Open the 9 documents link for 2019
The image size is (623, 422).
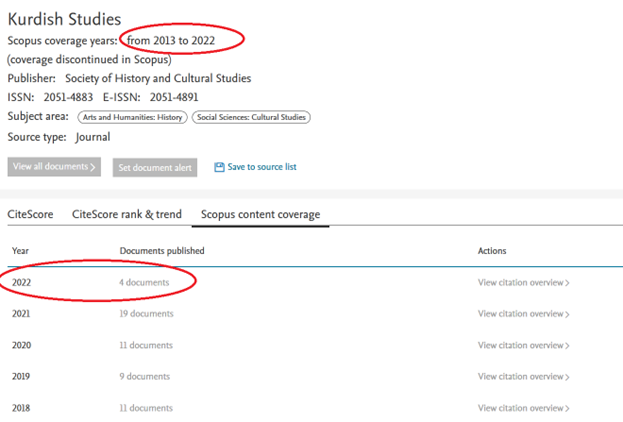pyautogui.click(x=144, y=377)
